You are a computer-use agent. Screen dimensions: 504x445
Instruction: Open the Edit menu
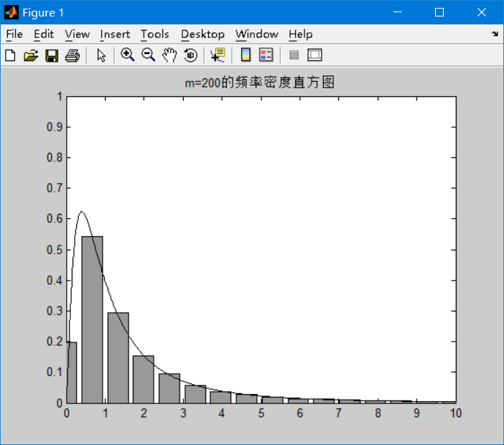pyautogui.click(x=44, y=34)
